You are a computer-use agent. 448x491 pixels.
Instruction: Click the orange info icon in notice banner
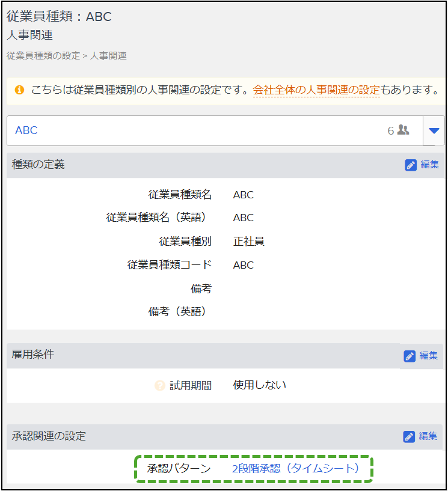tap(19, 91)
